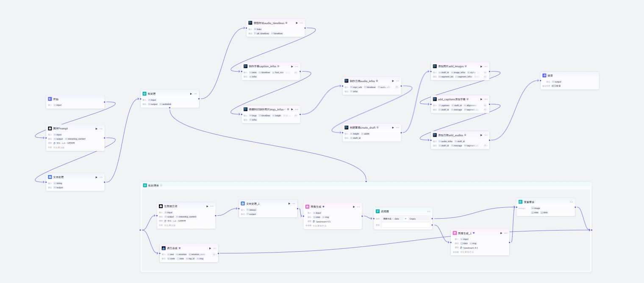Image resolution: width=644 pixels, height=283 pixels.
Task: Test-run the 创建草稿create_draft node
Action: click(392, 127)
